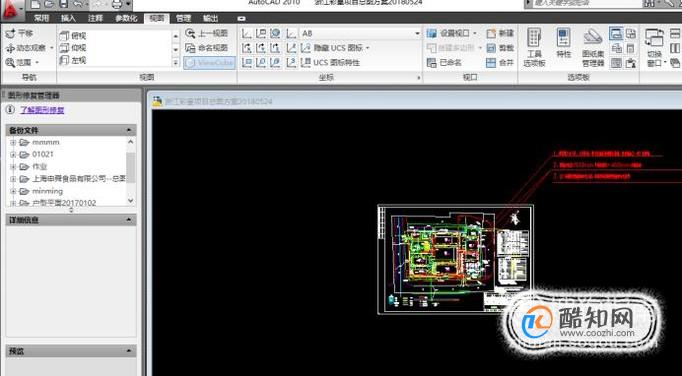Open the 特性 properties palette
Screen dimensions: 682x376
click(x=563, y=44)
